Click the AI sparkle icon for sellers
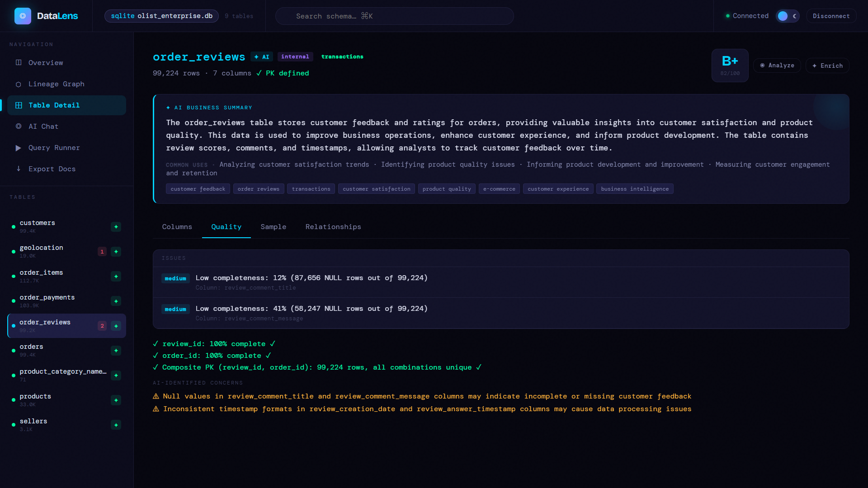Screen dimensions: 868x488 coord(116,425)
